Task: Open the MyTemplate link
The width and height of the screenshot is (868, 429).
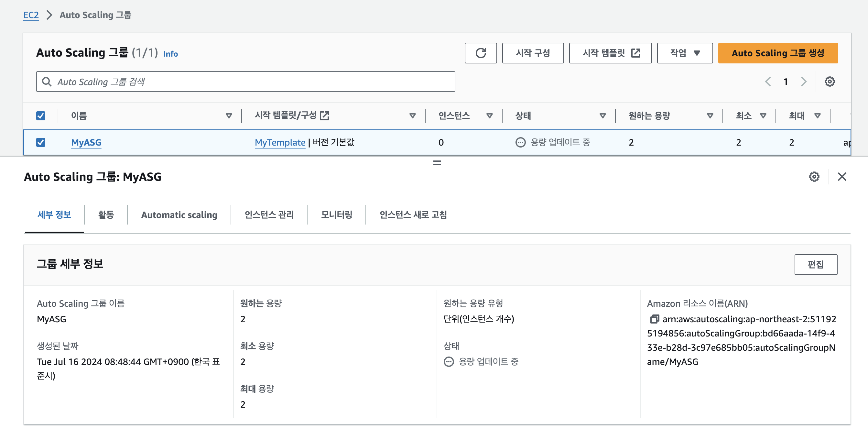Action: tap(280, 142)
